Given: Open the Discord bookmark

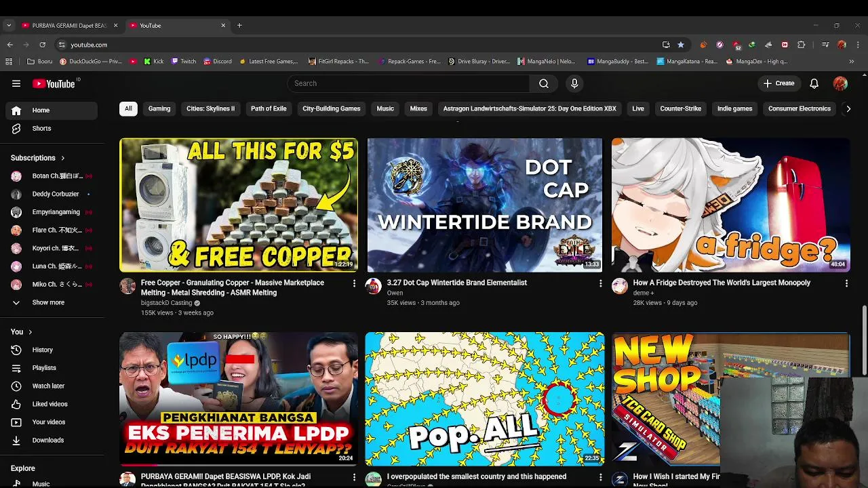Looking at the screenshot, I should click(217, 61).
